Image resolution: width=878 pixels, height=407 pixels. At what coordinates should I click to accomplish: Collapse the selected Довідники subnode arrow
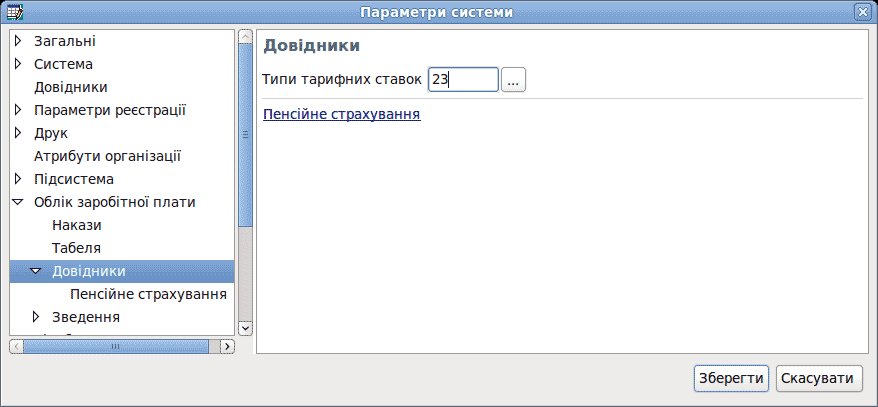click(x=36, y=271)
